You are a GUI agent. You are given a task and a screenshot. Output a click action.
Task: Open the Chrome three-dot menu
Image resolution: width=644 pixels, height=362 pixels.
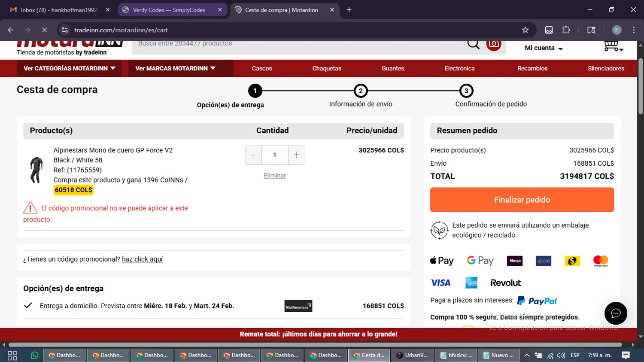tap(634, 30)
